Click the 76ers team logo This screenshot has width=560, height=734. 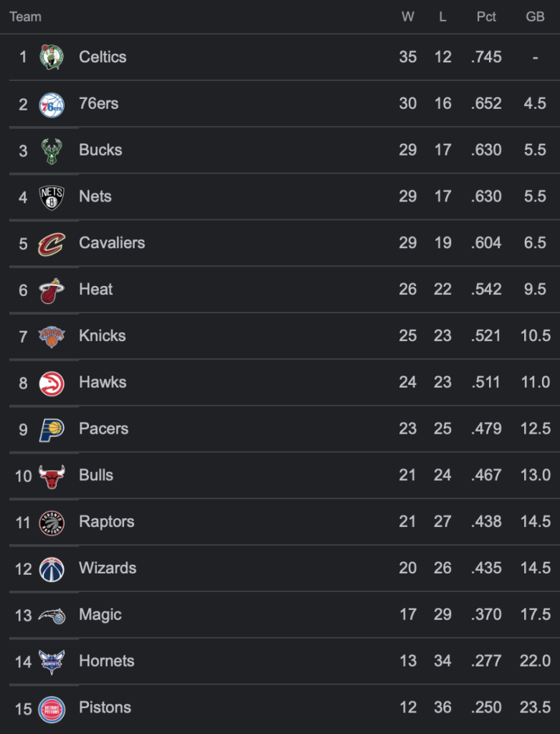[52, 105]
